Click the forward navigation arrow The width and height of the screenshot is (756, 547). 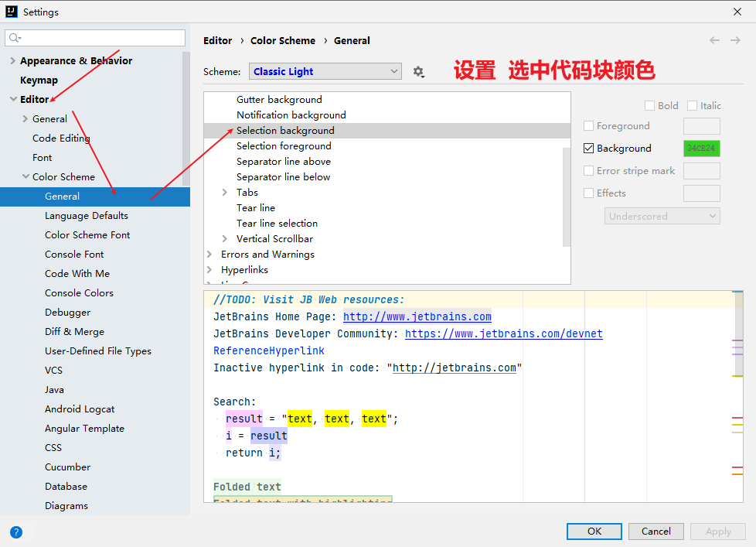735,40
